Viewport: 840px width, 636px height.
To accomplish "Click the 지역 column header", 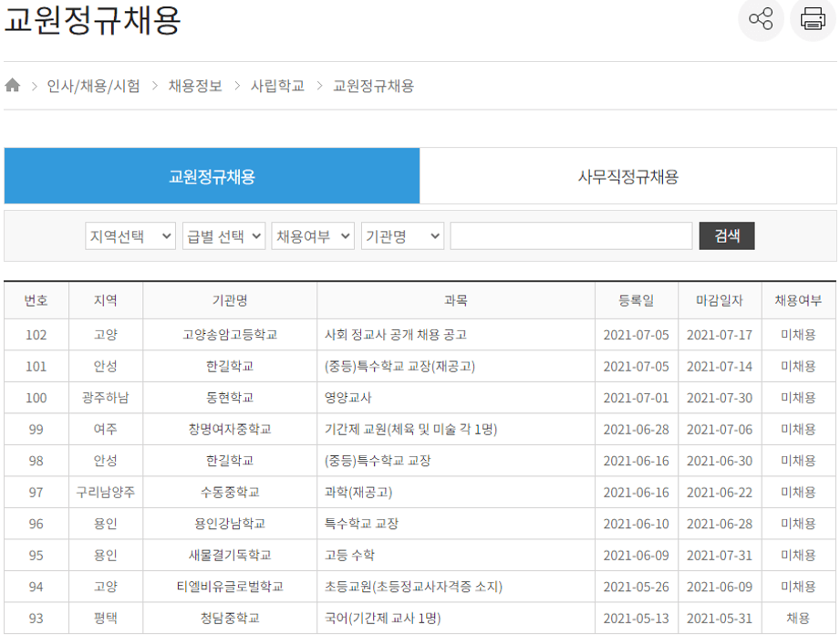I will pyautogui.click(x=106, y=300).
